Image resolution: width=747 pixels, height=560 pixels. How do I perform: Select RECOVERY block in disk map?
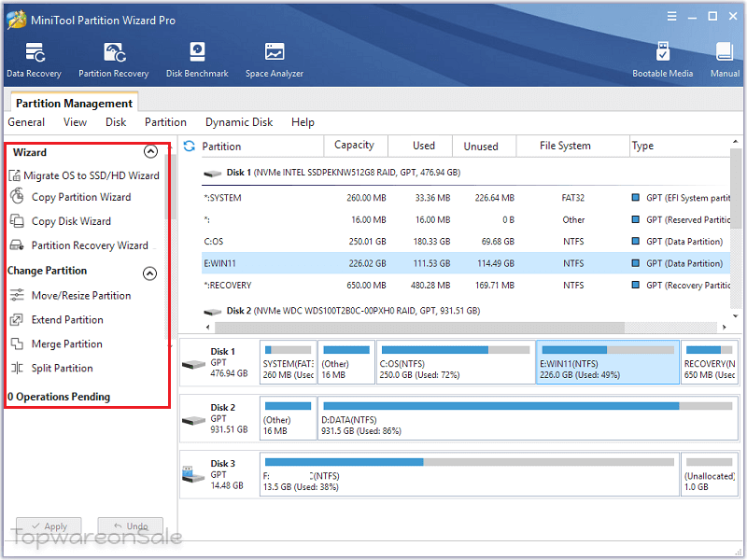710,362
